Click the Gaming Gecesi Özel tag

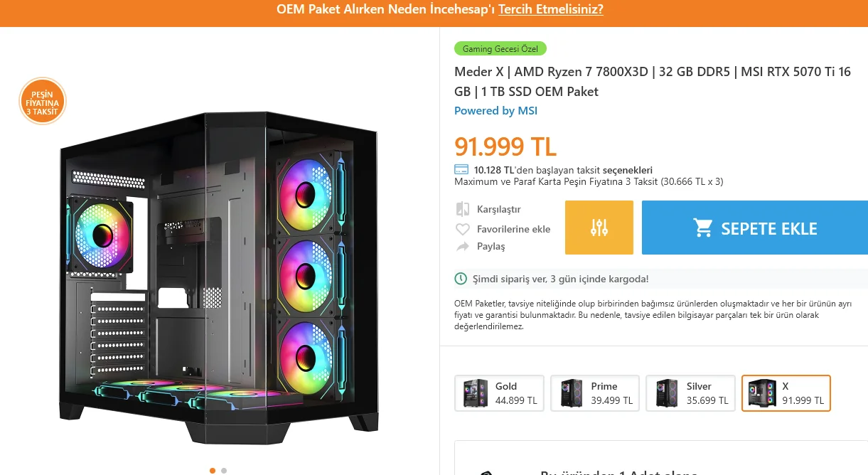(500, 49)
